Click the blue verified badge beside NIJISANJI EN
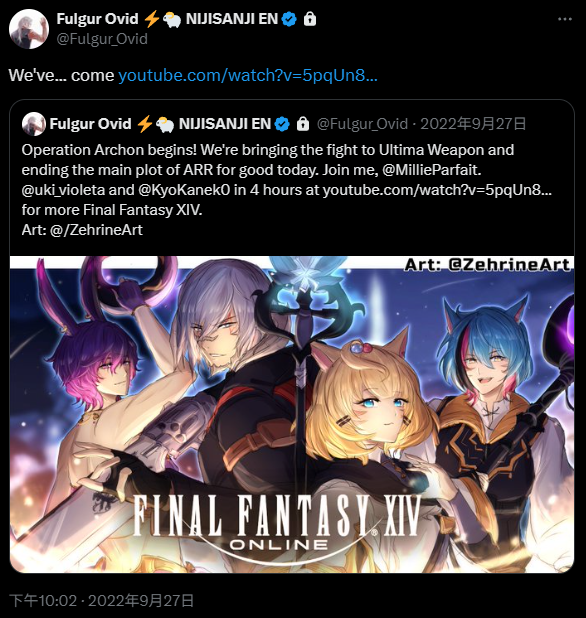Screen dimensions: 586x618 pyautogui.click(x=290, y=19)
